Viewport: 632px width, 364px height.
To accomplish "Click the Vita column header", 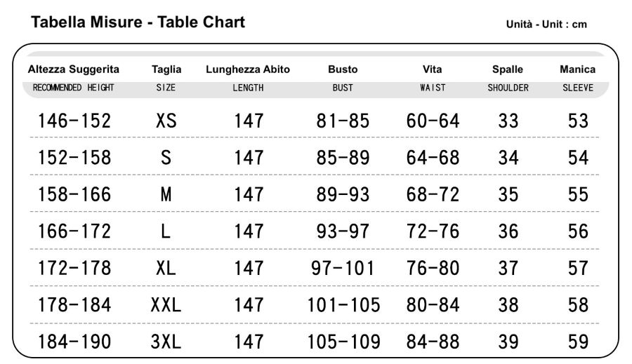I will click(x=432, y=69).
